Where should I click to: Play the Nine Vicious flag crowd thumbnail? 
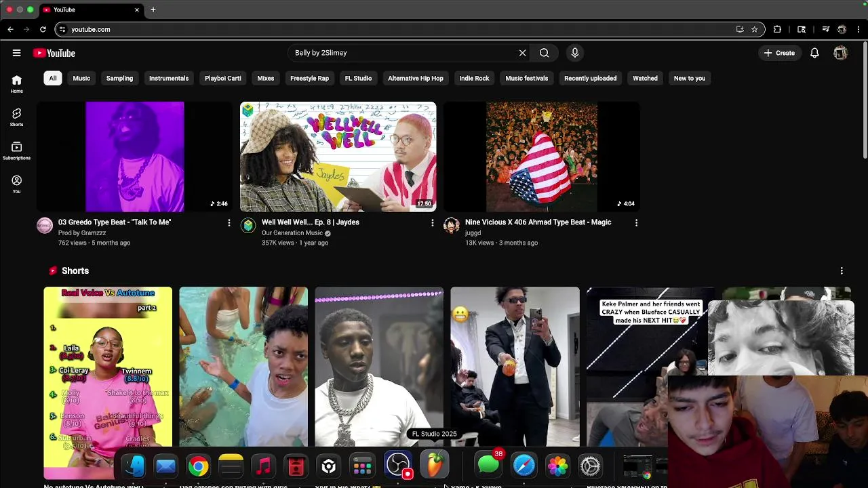[541, 157]
